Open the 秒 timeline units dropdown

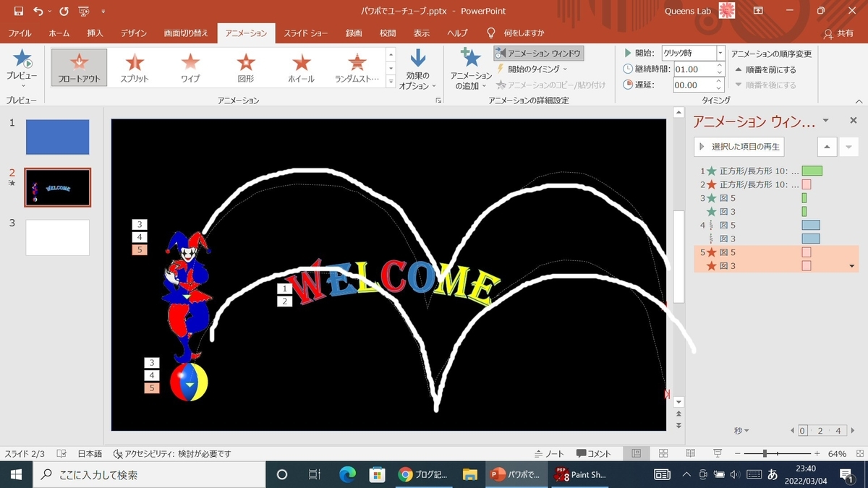(x=741, y=431)
